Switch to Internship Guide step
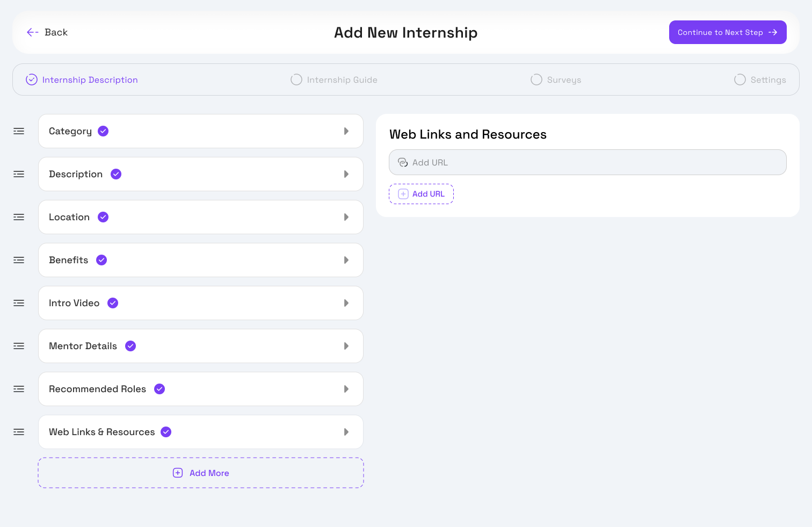Screen dimensions: 812x527 pos(334,80)
